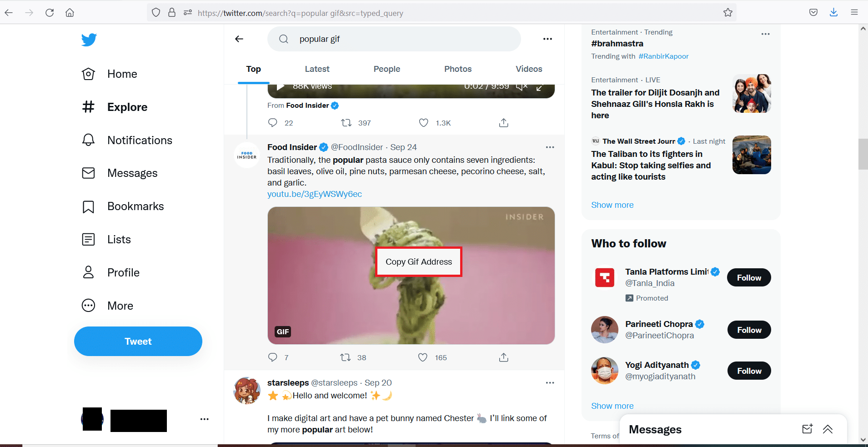Open Explore via the hashtag icon

click(x=89, y=107)
